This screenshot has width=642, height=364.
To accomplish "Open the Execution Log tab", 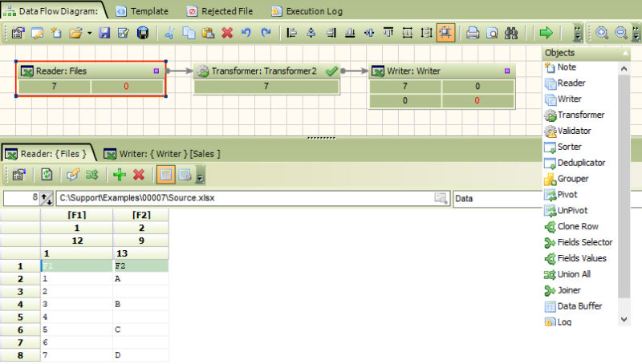I will (307, 11).
